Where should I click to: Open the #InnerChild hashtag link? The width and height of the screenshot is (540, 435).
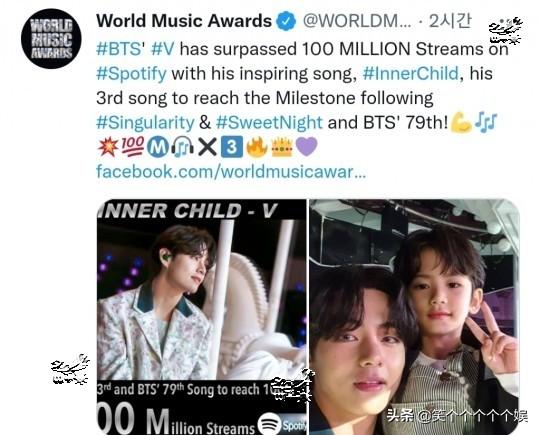coord(411,73)
